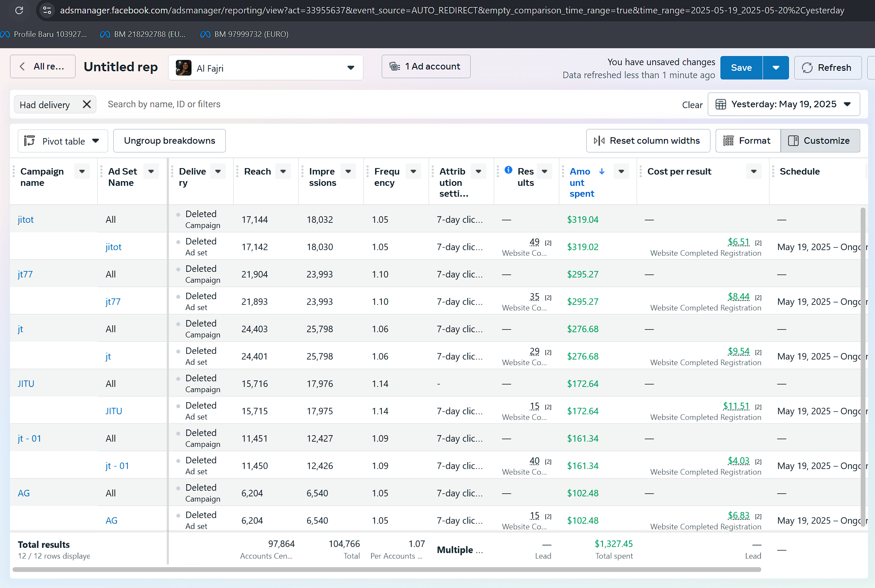Click Refresh to reload report data
Image resolution: width=875 pixels, height=588 pixels.
coord(827,68)
